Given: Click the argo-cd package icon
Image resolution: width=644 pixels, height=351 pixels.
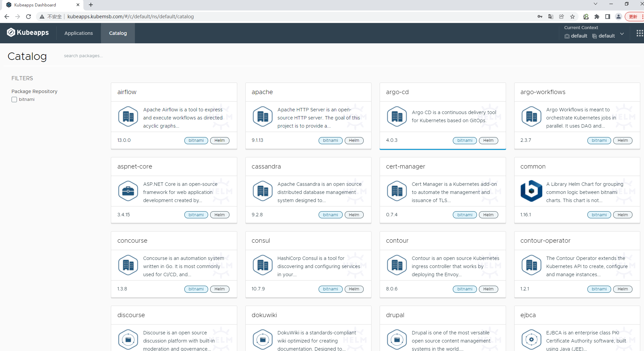Looking at the screenshot, I should pos(397,117).
